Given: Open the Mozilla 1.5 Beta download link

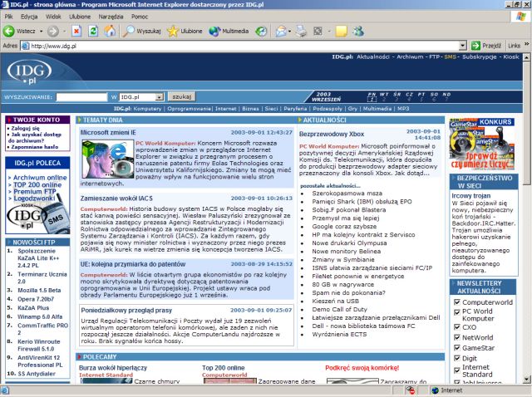Looking at the screenshot, I should coord(39,290).
